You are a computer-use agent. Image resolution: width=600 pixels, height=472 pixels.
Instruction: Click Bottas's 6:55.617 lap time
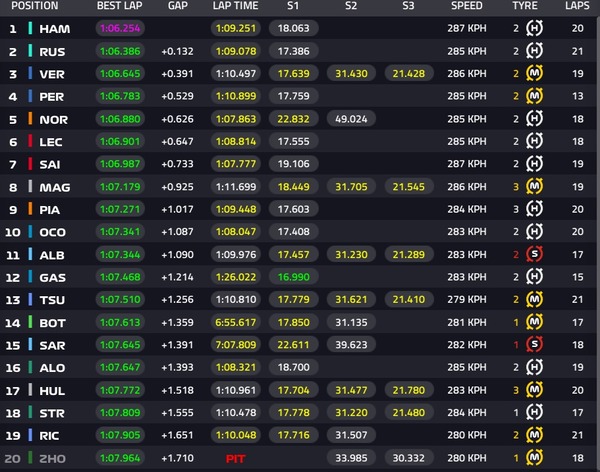coord(236,322)
